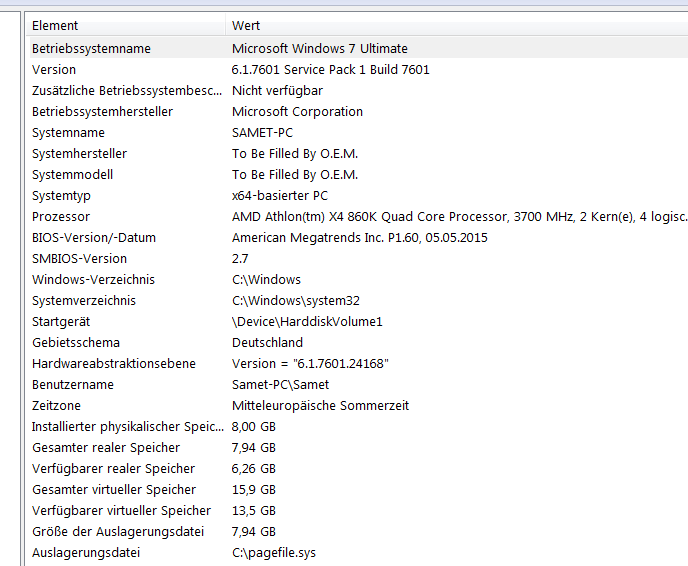
Task: Select the Betriebssystemhersteller row
Action: 359,112
